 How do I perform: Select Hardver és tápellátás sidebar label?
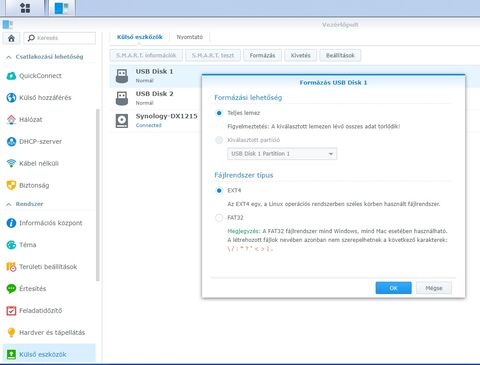(x=52, y=332)
